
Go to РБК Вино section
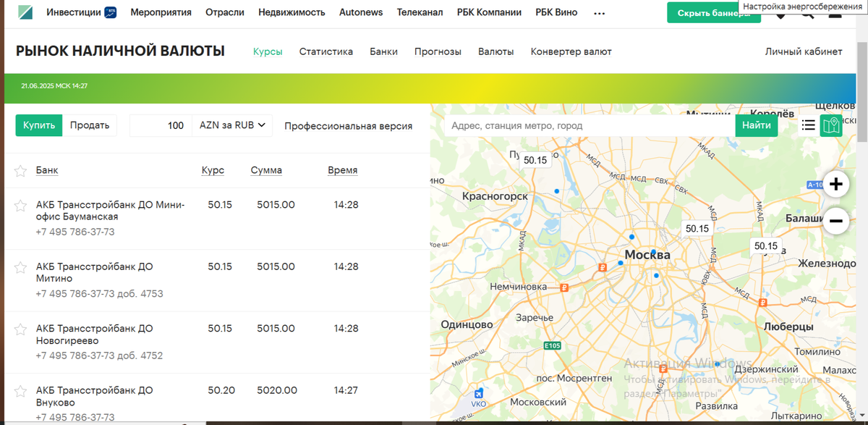coord(556,12)
